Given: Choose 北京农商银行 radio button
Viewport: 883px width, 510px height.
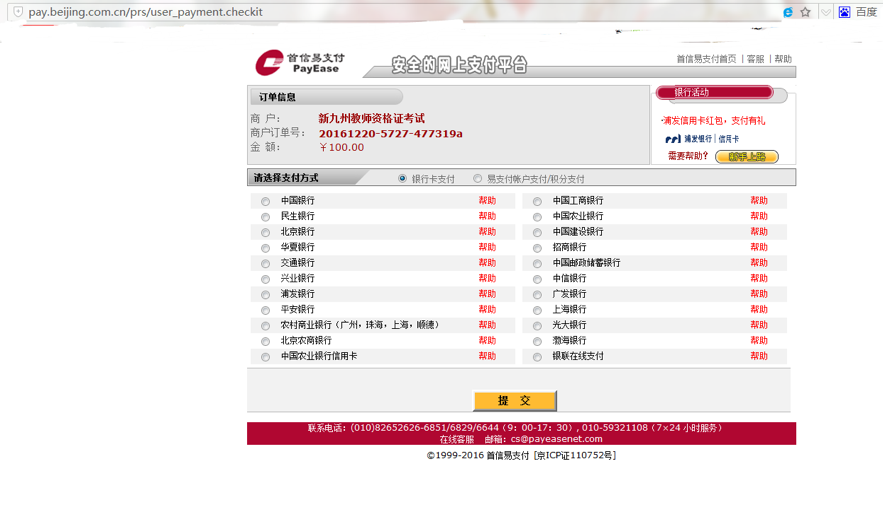Looking at the screenshot, I should 265,341.
